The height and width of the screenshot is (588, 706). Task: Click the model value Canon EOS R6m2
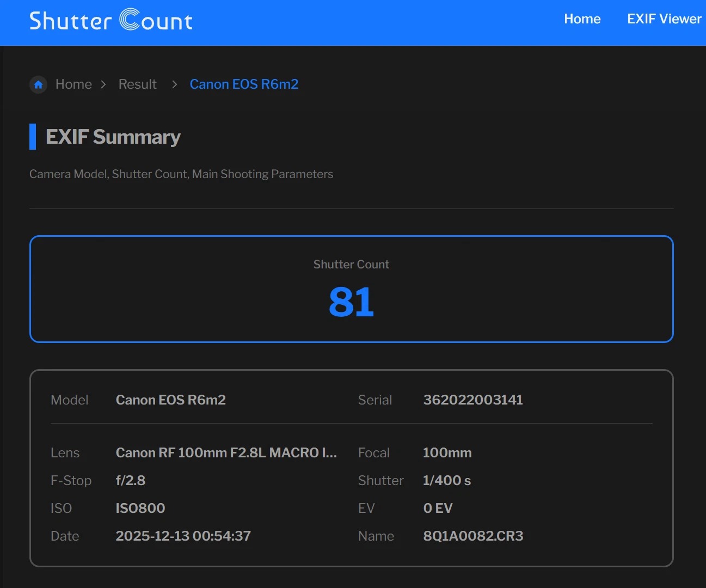(170, 400)
